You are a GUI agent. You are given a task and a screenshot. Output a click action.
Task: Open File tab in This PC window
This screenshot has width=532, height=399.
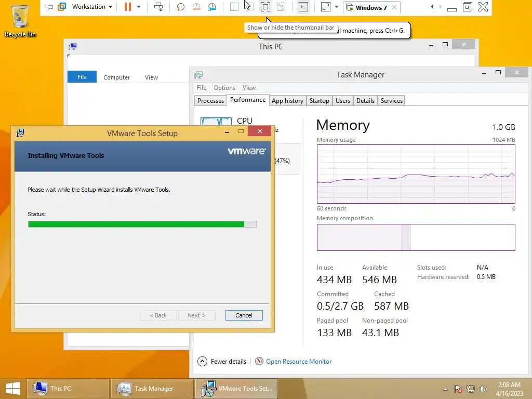coord(82,77)
